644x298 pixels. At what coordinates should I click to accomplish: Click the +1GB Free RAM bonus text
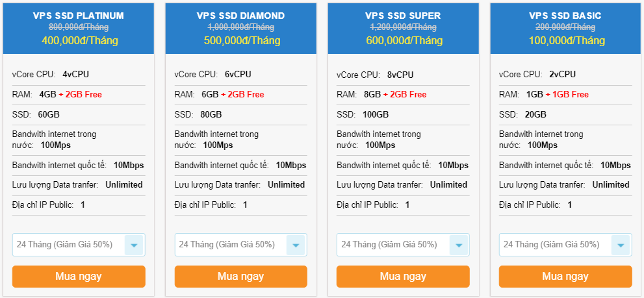coord(567,94)
